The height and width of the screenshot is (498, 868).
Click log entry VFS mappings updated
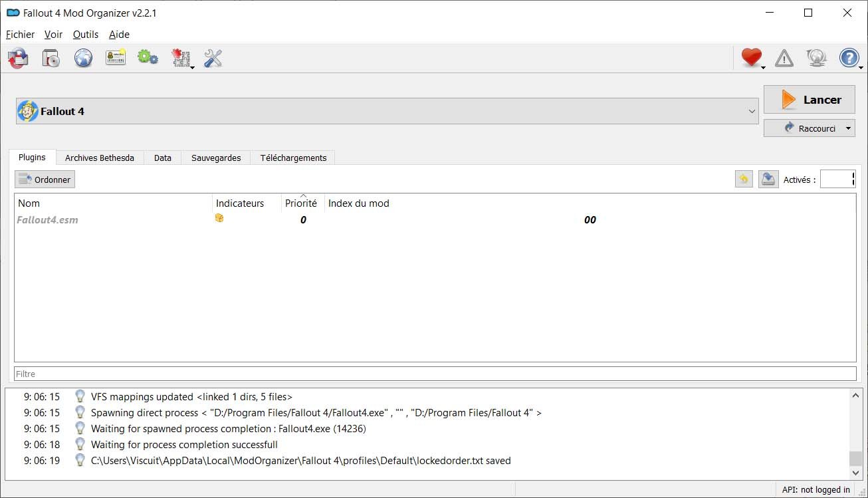(191, 397)
